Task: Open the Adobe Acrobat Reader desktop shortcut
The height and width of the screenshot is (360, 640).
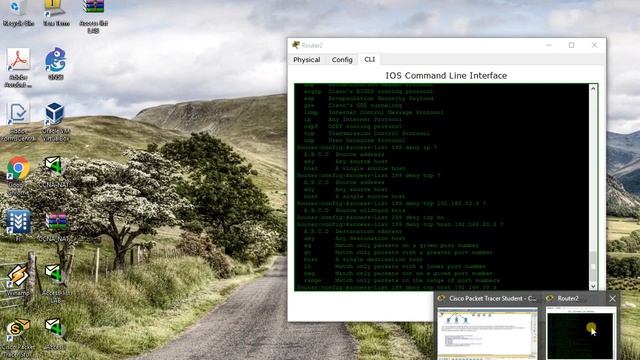Action: (18, 67)
